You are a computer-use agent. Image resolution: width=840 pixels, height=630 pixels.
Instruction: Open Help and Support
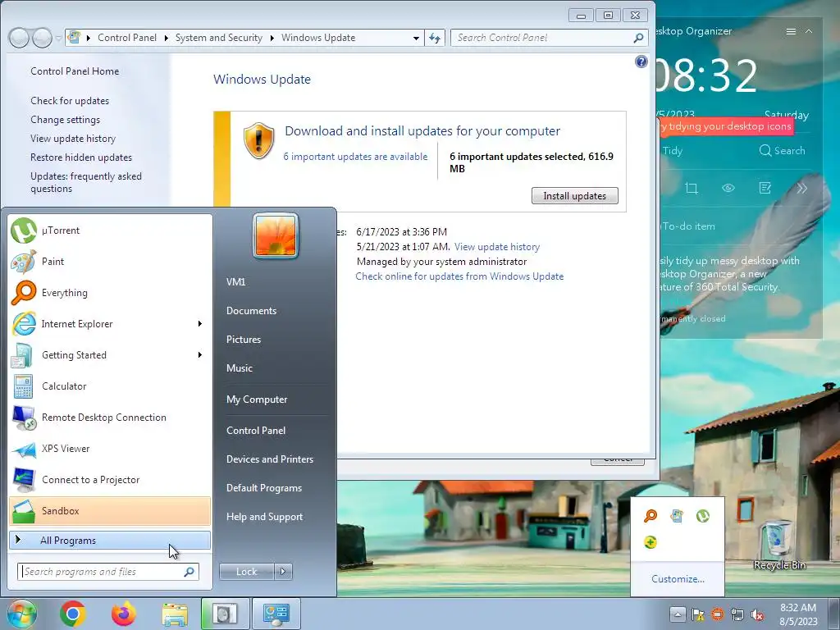point(265,517)
